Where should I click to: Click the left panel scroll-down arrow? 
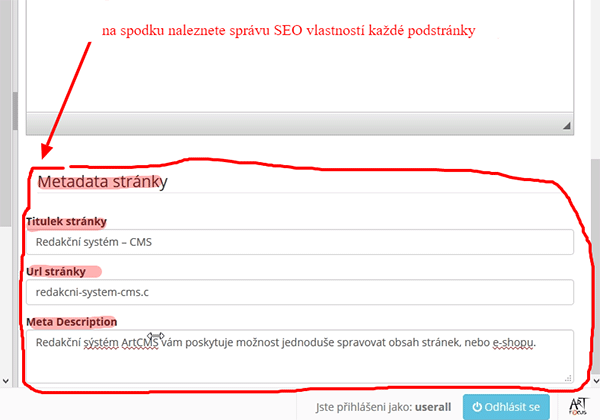point(6,381)
